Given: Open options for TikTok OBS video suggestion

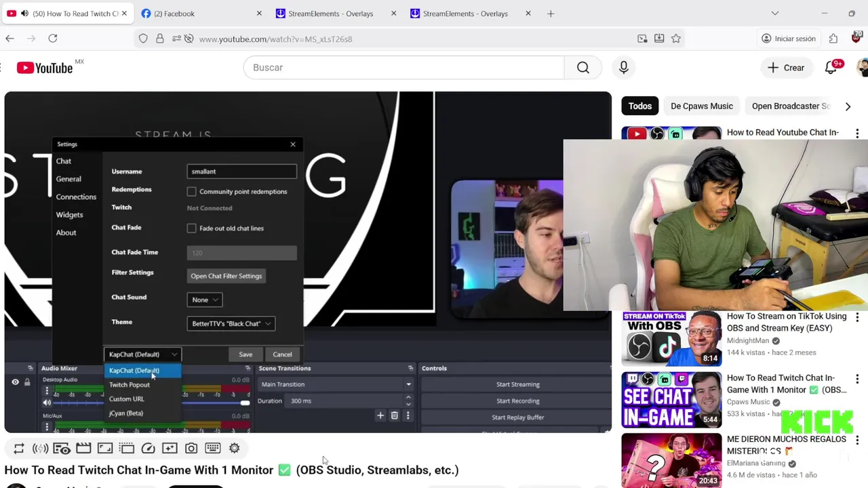Looking at the screenshot, I should tap(857, 317).
